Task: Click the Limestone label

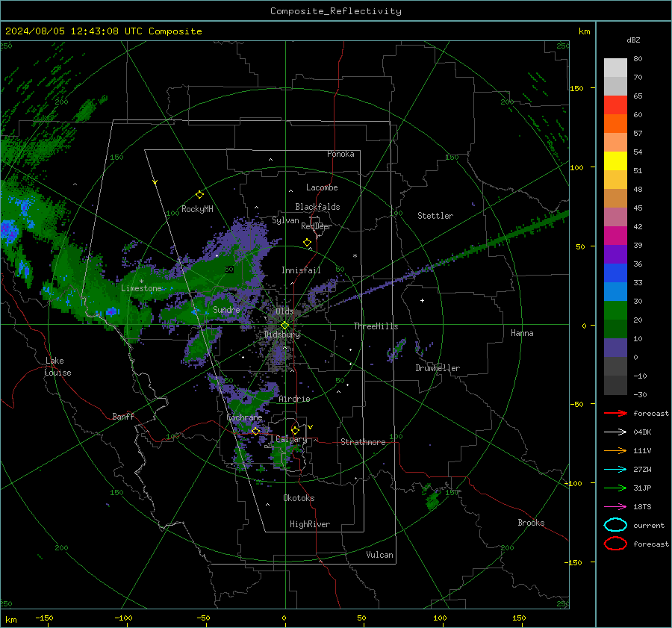Action: pyautogui.click(x=141, y=288)
